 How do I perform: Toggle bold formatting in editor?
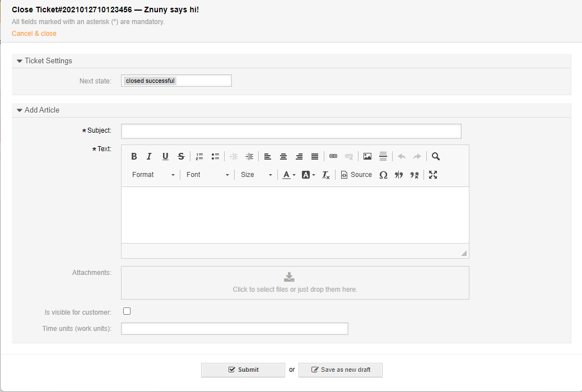[134, 157]
